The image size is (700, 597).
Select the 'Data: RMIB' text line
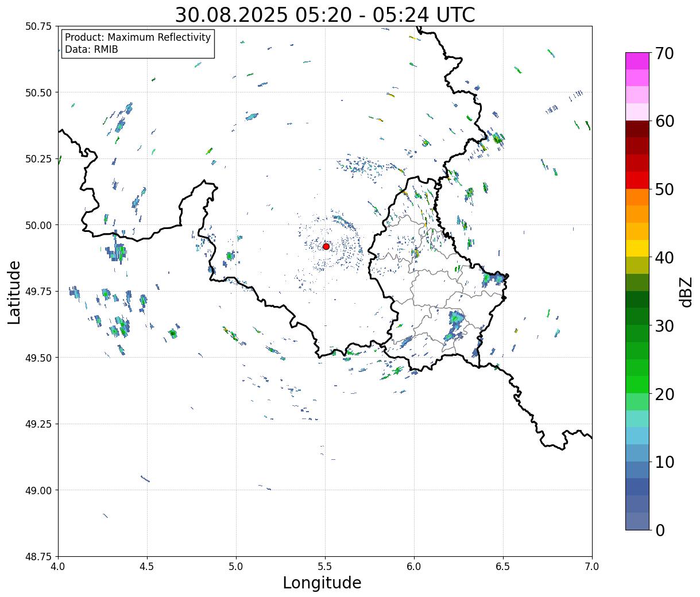click(91, 49)
